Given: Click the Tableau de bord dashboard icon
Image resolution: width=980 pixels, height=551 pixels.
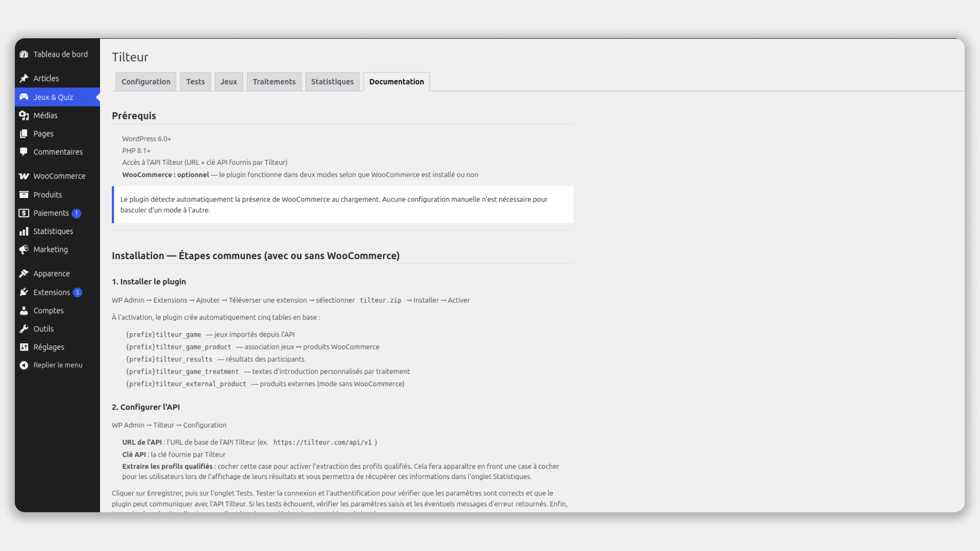Looking at the screenshot, I should pyautogui.click(x=24, y=54).
